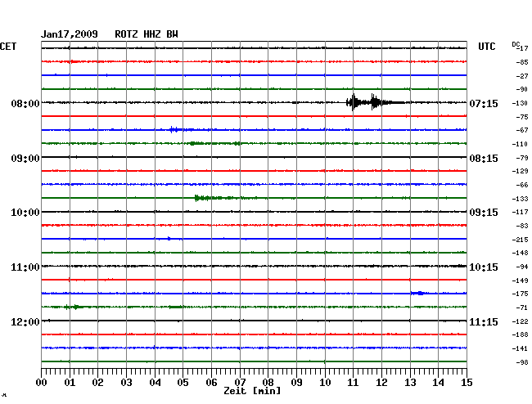
Task: Click DC value -149
Action: pos(520,281)
